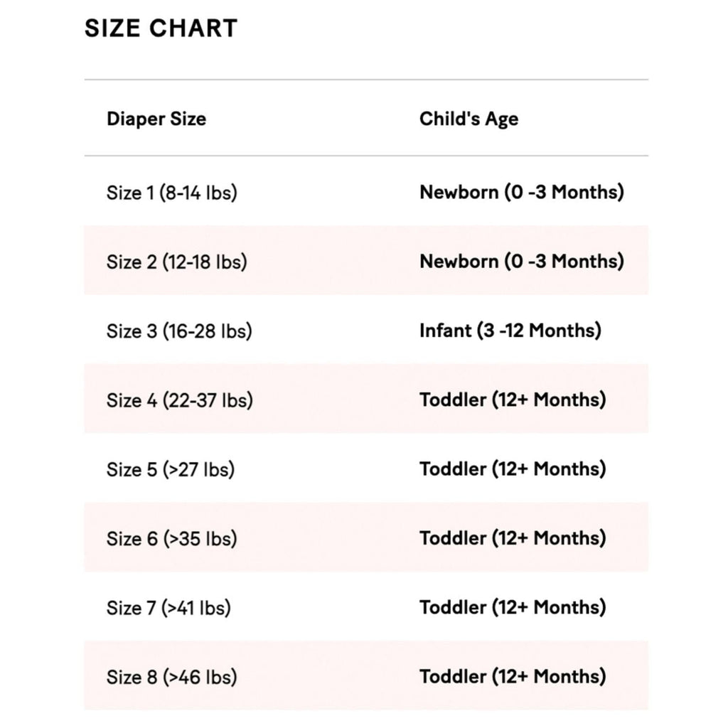The image size is (728, 728).
Task: Click Newborn age text in Size 1 row
Action: [x=521, y=192]
